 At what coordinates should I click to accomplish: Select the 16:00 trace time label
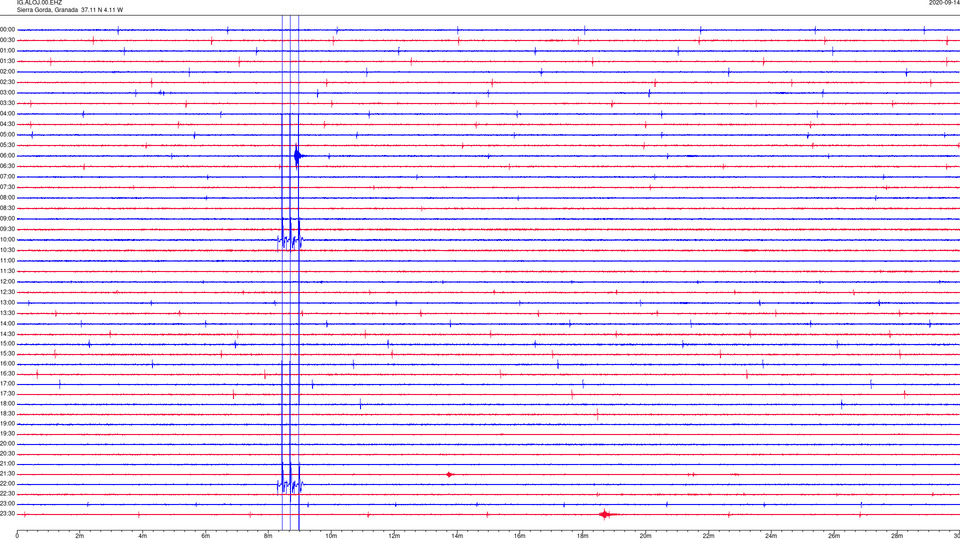coord(7,364)
